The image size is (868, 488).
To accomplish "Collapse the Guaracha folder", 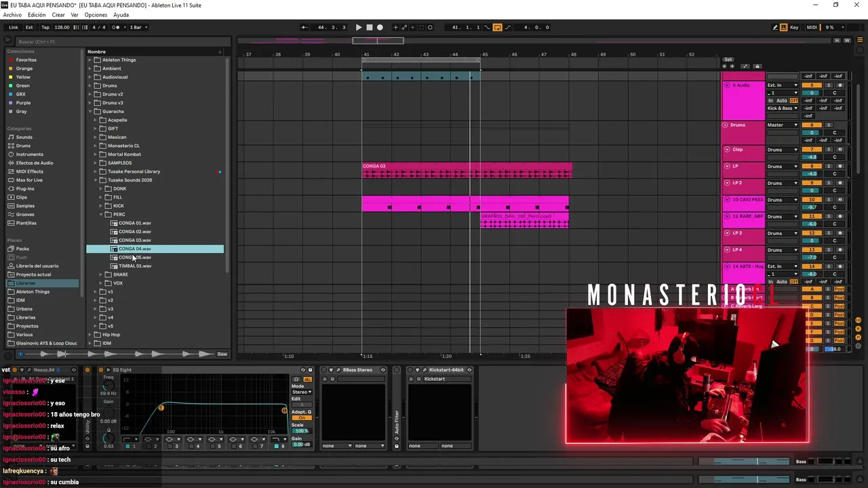I will [x=90, y=111].
